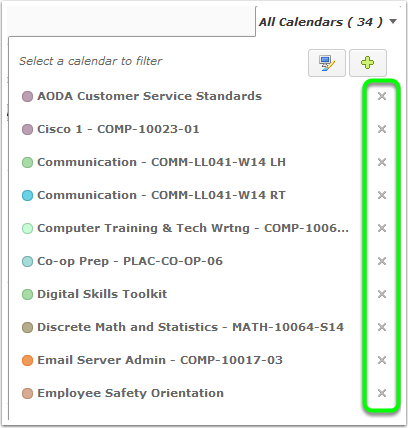Viewport: 408px width, 428px height.
Task: Select Email Server Admin - COMP-10017-03
Action: click(160, 360)
